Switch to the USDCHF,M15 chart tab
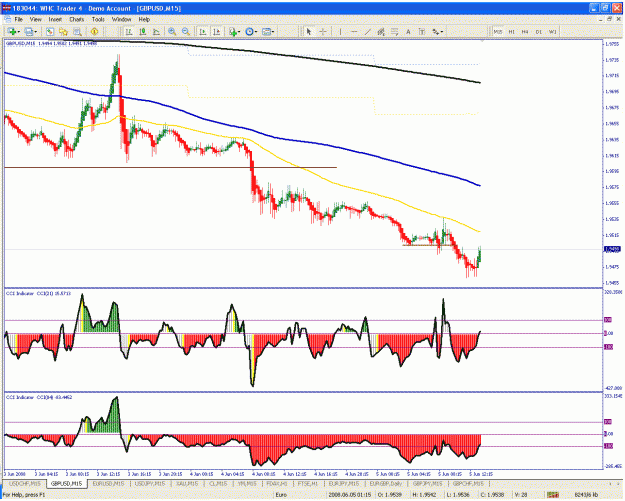Screen dimensions: 625x501 click(25, 483)
